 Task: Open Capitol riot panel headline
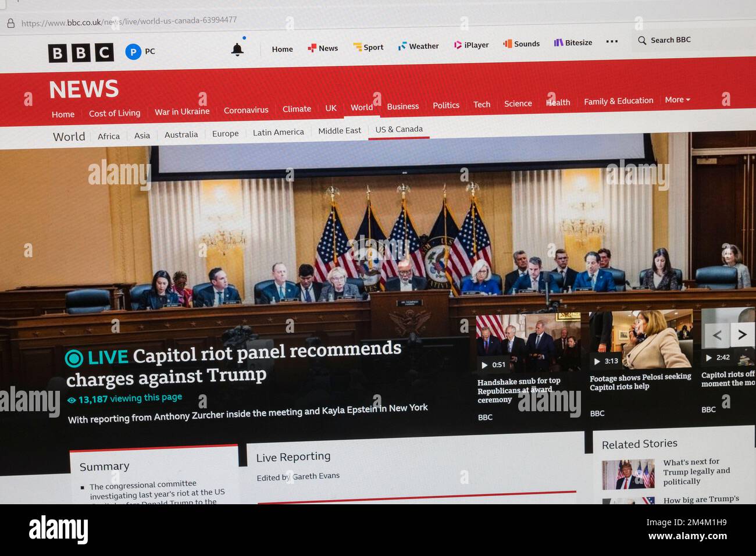click(234, 365)
